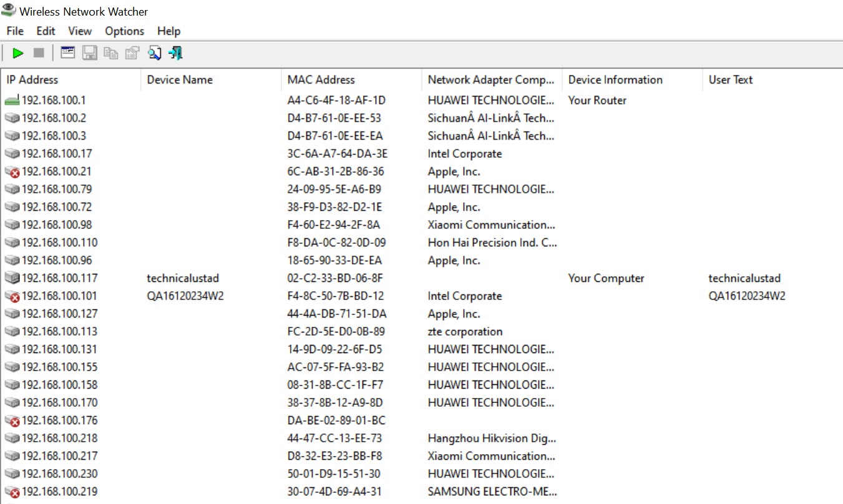843x504 pixels.
Task: Click router icon beside 192.168.100.1
Action: pyautogui.click(x=12, y=100)
